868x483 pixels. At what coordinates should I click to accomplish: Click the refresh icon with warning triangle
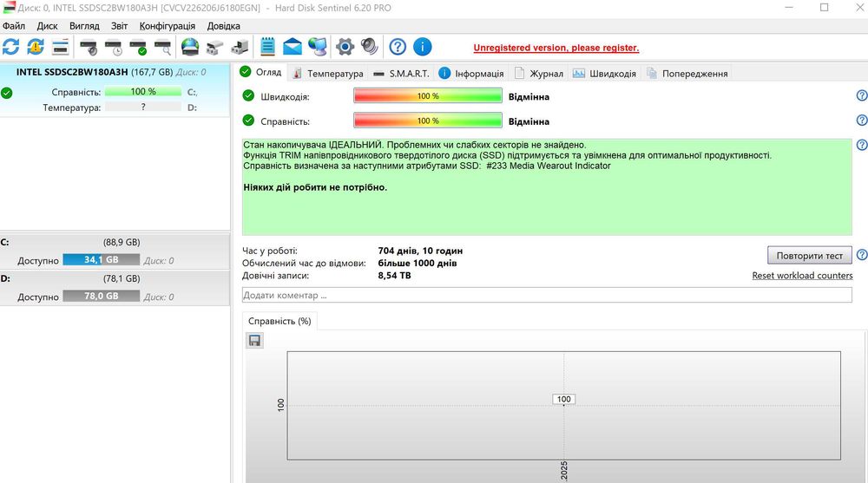[x=36, y=47]
